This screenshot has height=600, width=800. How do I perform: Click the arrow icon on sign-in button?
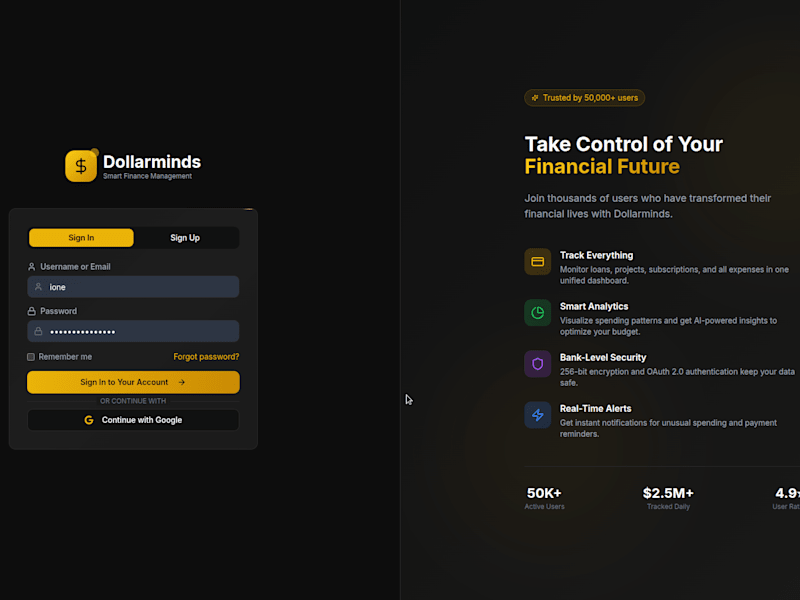182,382
